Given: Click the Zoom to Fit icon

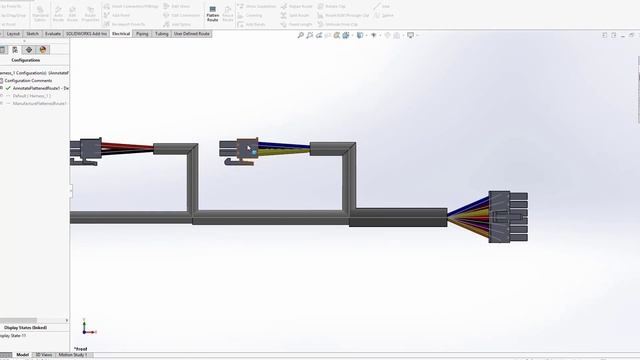Looking at the screenshot, I should click(300, 36).
